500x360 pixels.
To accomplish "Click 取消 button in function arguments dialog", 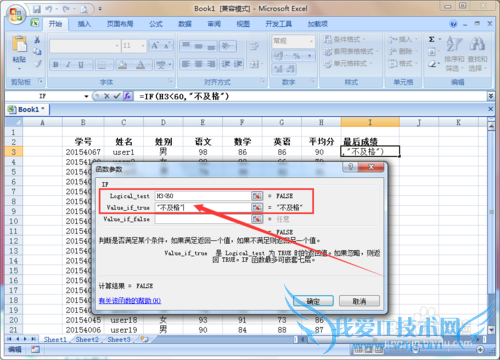I will (x=359, y=301).
